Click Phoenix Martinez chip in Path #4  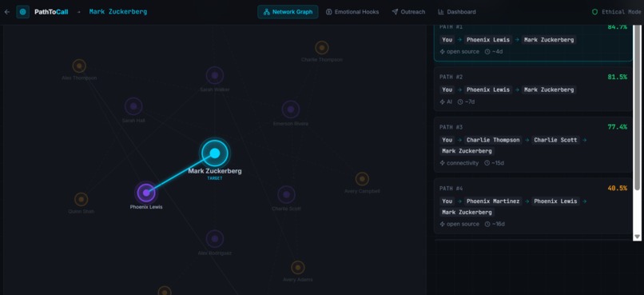[x=493, y=201]
